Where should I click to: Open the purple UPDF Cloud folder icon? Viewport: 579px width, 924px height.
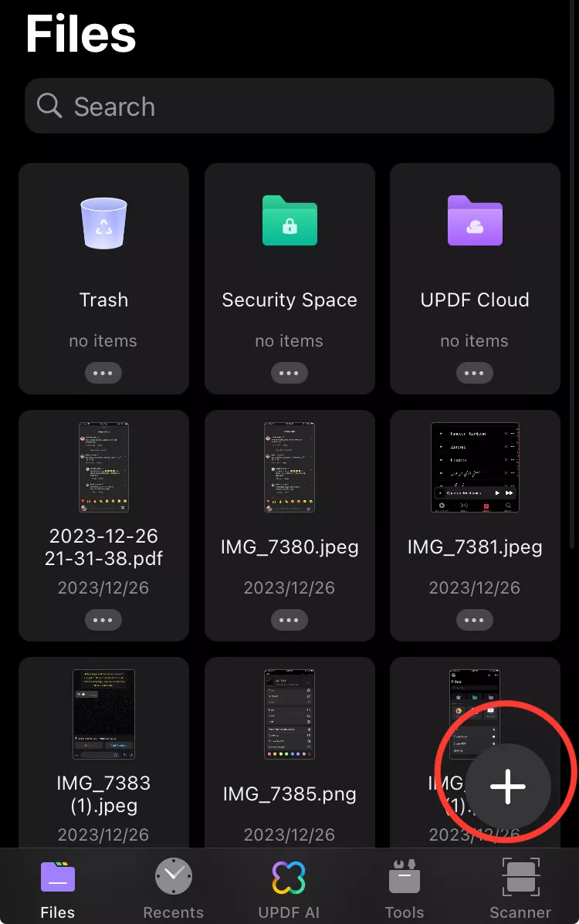coord(475,221)
